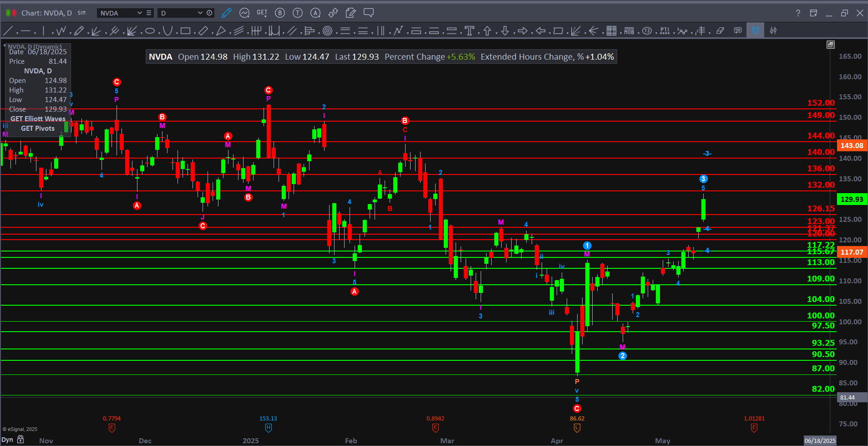Open the symbol list menu icon

tap(149, 13)
